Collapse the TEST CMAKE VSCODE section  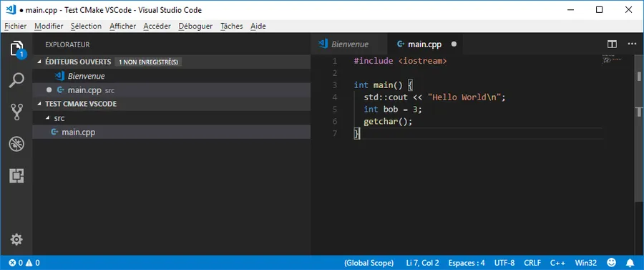[x=171, y=104]
